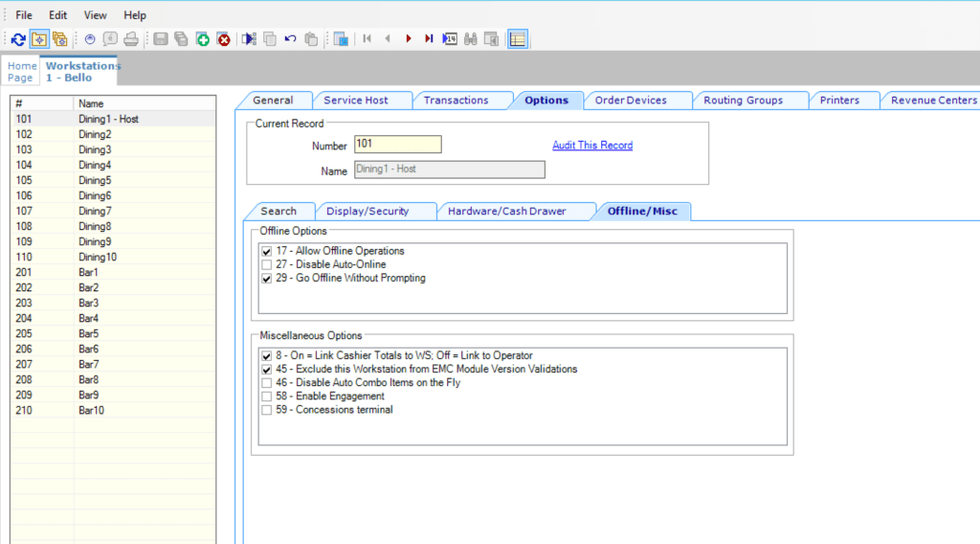Select row 201 Bar1

click(113, 273)
